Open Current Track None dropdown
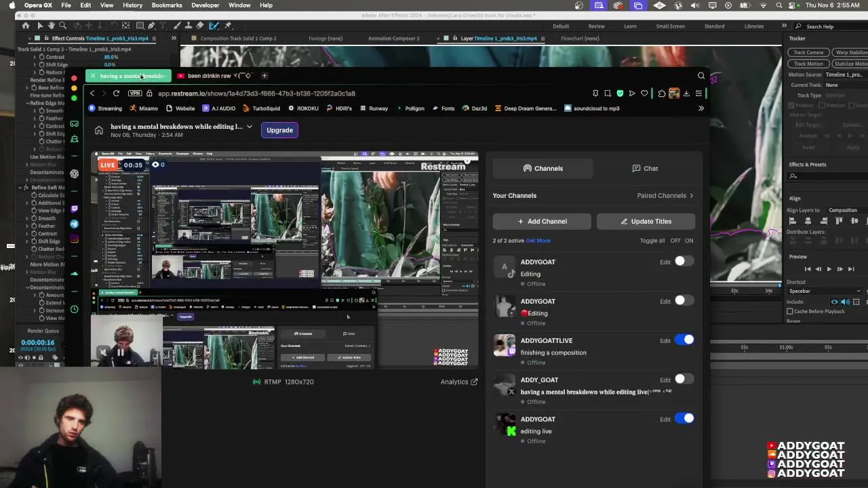Viewport: 868px width, 488px height. pos(846,85)
